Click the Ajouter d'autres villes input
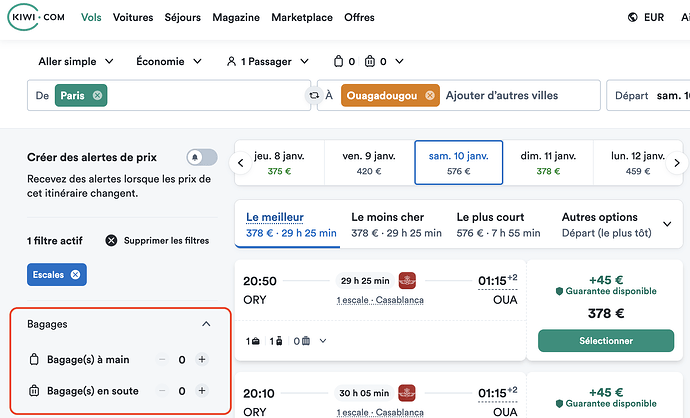This screenshot has height=418, width=690. coord(502,95)
